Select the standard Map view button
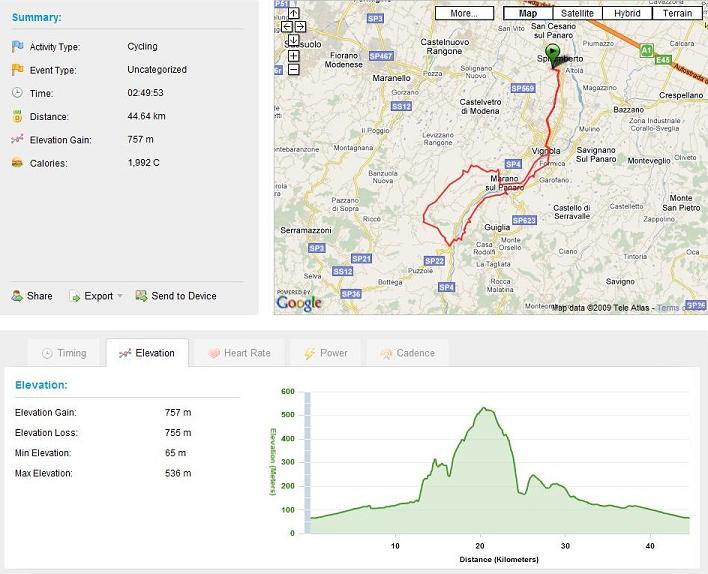Viewport: 708px width, 574px height. click(528, 13)
